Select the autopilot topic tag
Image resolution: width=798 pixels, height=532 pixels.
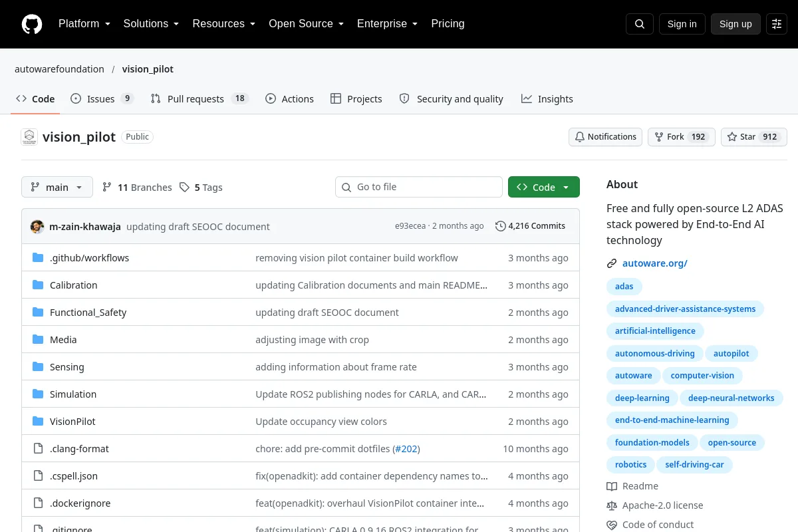pyautogui.click(x=731, y=354)
